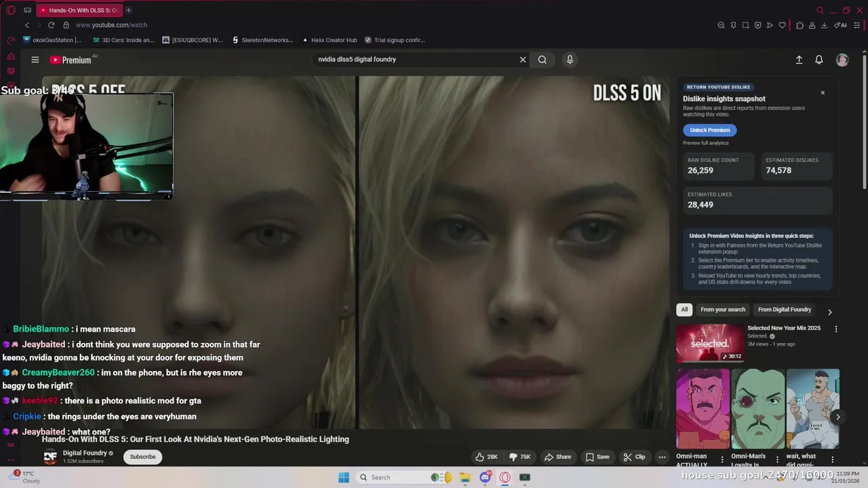
Task: Open Trial signup confir... bookmark
Action: click(x=395, y=40)
